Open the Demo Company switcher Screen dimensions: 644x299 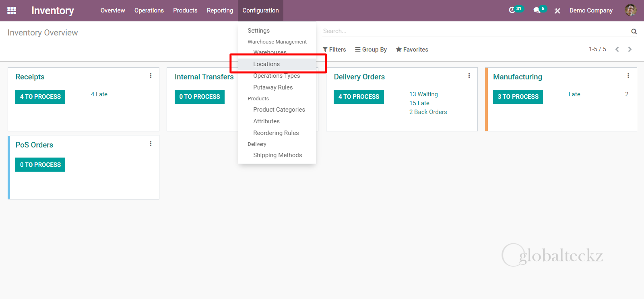591,10
